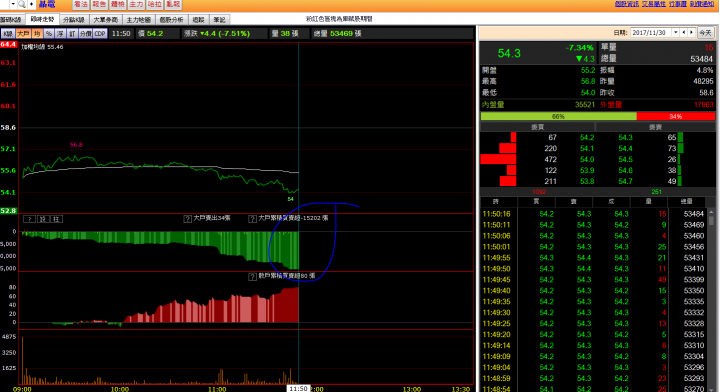Go to previous date with left arrow
720x392 pixels.
(684, 33)
